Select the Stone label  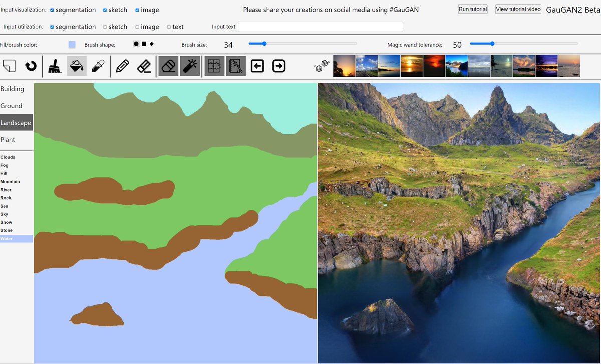[x=16, y=230]
